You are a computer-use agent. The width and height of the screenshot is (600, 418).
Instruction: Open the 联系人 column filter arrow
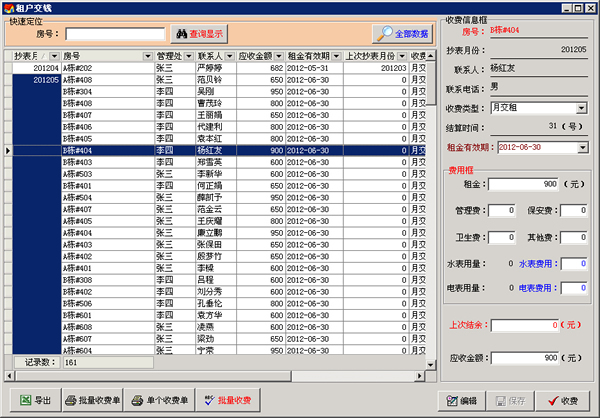pos(229,57)
